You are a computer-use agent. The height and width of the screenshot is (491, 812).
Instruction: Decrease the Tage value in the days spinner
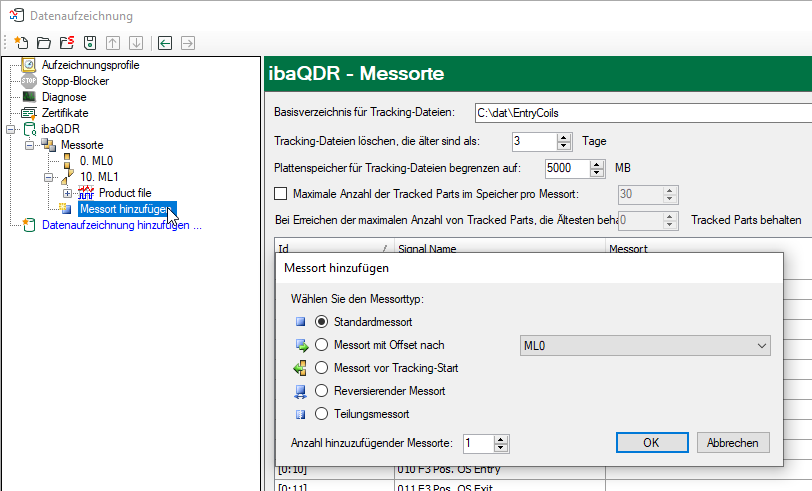tap(564, 146)
